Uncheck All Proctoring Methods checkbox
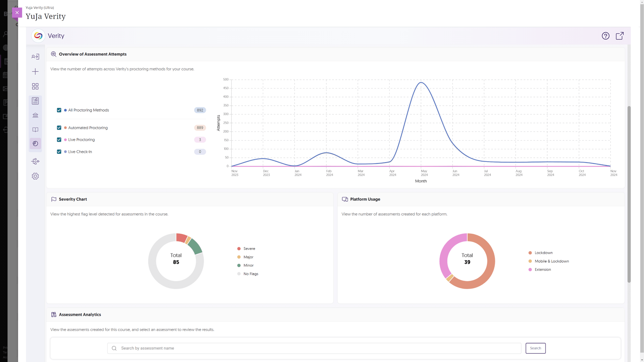644x362 pixels. coord(59,110)
